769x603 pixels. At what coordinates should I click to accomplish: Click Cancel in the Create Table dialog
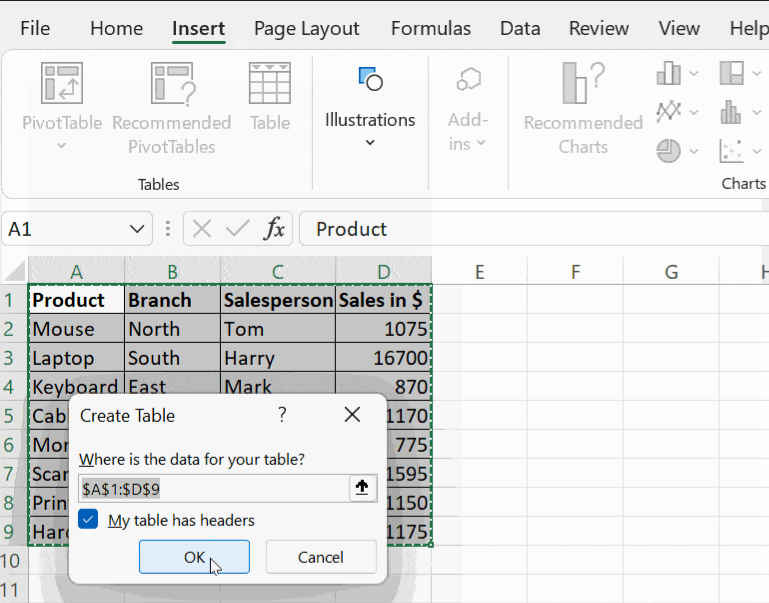click(x=321, y=557)
